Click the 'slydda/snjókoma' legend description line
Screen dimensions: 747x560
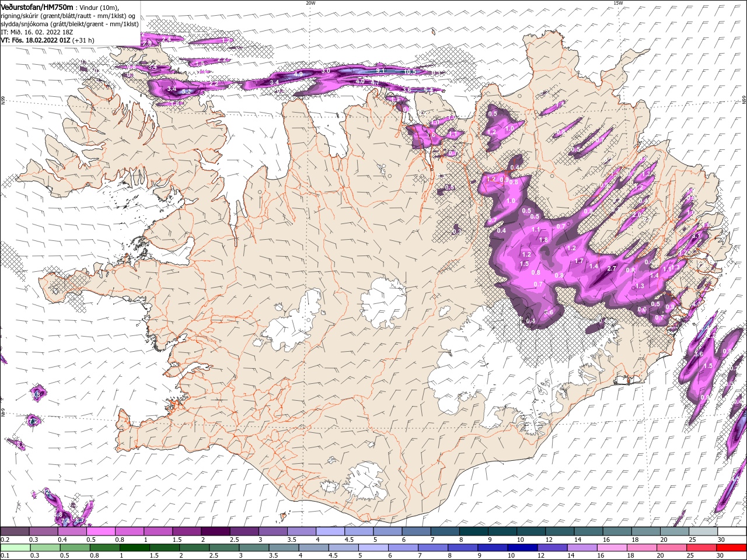(69, 24)
